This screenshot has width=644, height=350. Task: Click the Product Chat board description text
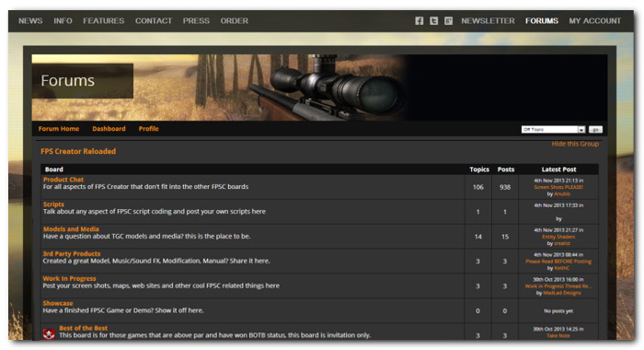click(145, 187)
